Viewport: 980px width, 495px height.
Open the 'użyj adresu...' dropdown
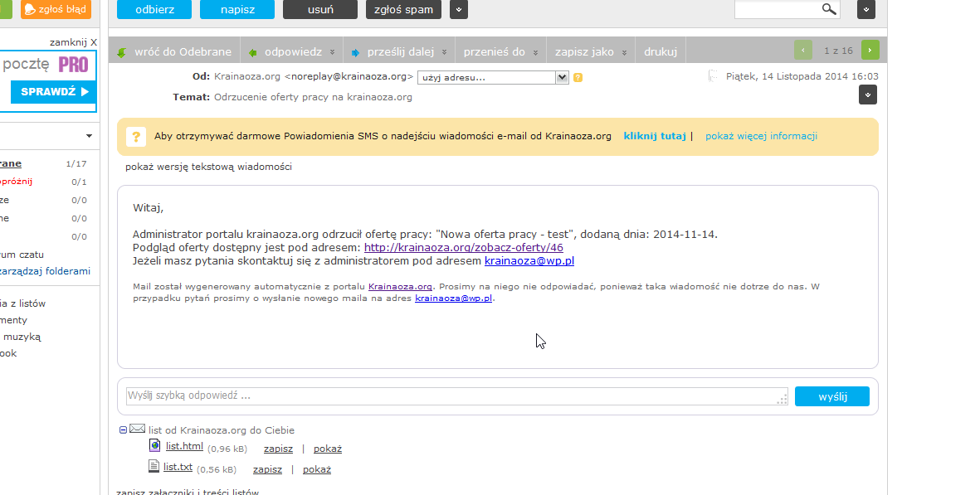coord(493,77)
